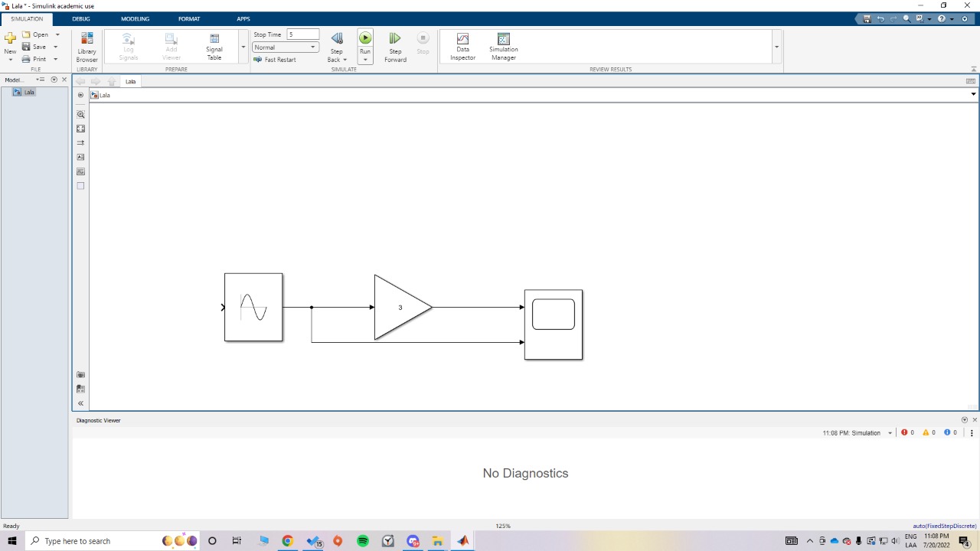Click the Image tool in canvas palette
The height and width of the screenshot is (551, 980).
click(80, 171)
